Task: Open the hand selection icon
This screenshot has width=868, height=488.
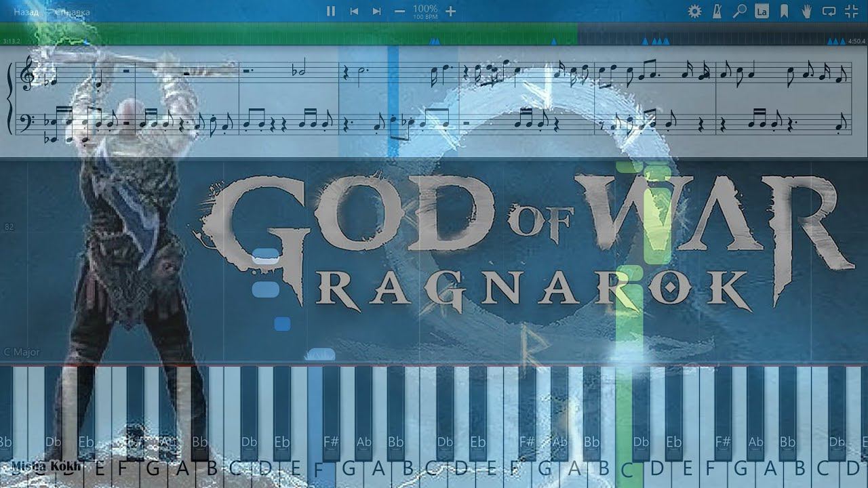Action: (x=806, y=11)
